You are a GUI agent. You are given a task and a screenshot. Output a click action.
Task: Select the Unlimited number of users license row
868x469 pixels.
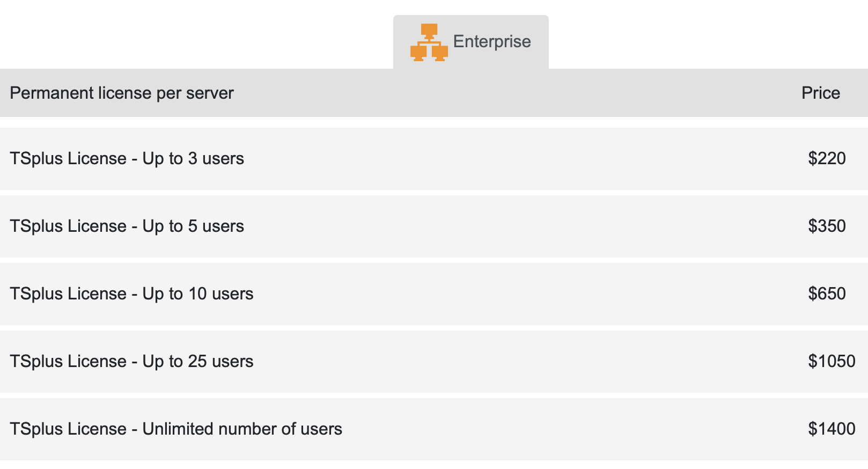tap(434, 429)
